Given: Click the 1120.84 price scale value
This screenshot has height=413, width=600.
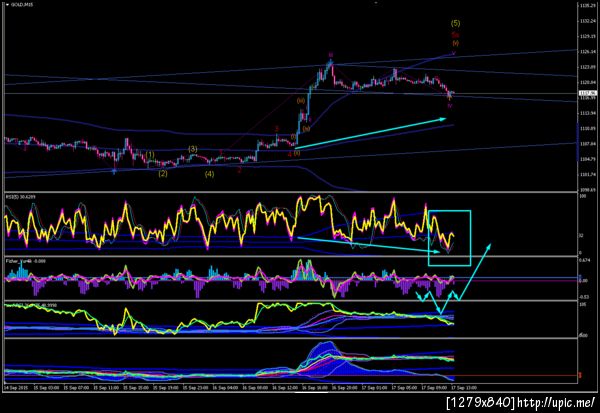Looking at the screenshot, I should click(586, 82).
